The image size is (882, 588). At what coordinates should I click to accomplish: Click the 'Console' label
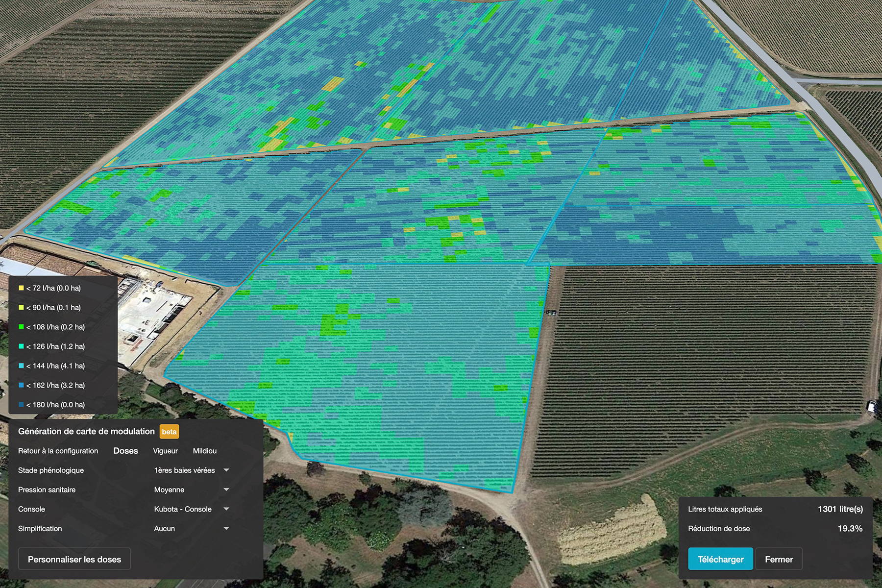coord(31,509)
